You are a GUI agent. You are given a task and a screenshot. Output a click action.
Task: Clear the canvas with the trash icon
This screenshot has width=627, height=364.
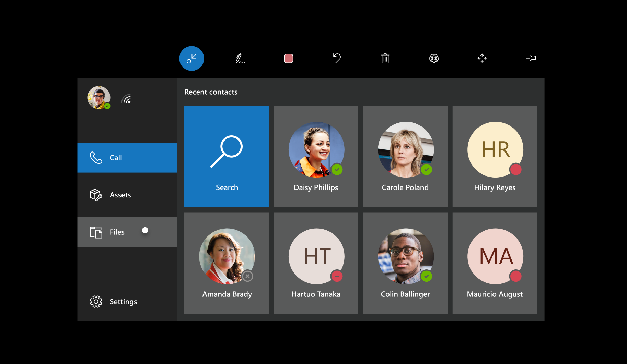[x=385, y=58]
